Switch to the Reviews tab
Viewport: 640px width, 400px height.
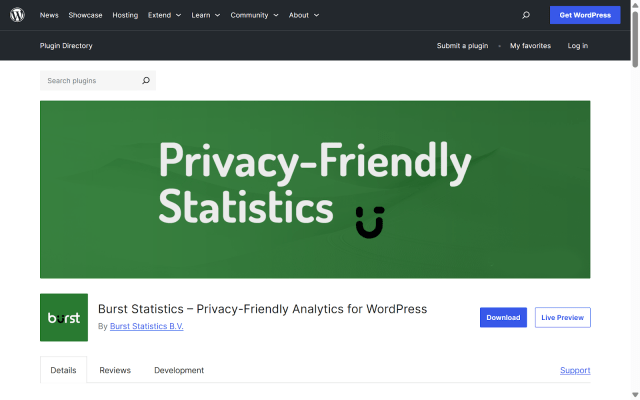coord(115,370)
